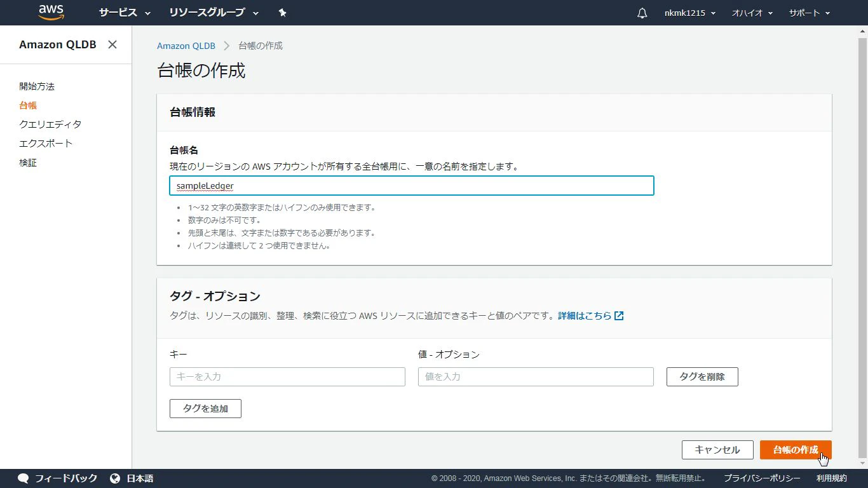Close the Amazon QLDB sidebar panel
This screenshot has height=488, width=868.
[x=112, y=44]
